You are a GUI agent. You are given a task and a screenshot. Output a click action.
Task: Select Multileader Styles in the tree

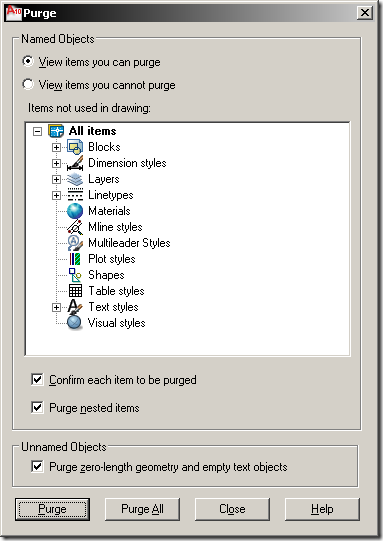tap(129, 243)
